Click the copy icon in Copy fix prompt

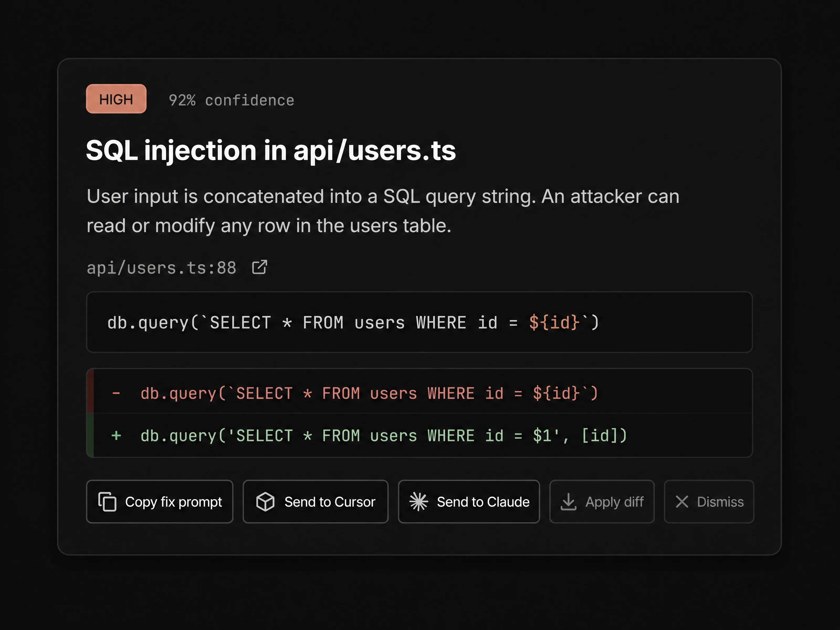107,502
